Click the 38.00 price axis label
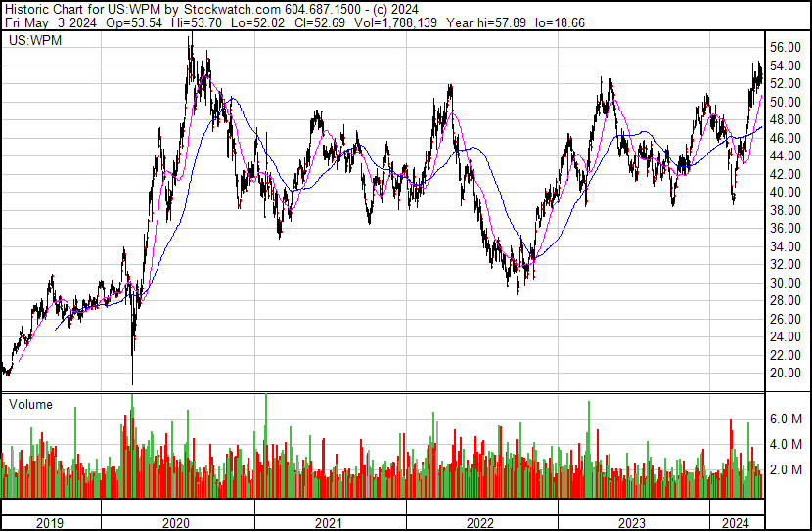The height and width of the screenshot is (531, 812). (785, 210)
